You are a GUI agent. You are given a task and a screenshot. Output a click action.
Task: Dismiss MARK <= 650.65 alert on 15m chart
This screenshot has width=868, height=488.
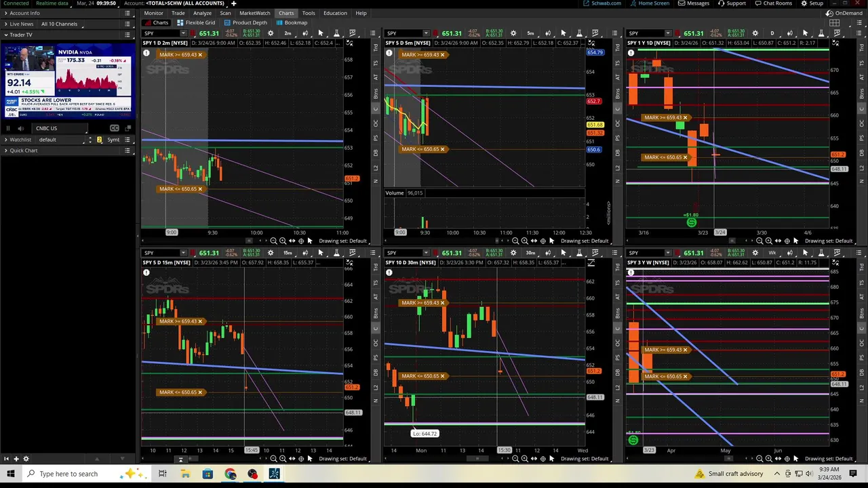200,392
